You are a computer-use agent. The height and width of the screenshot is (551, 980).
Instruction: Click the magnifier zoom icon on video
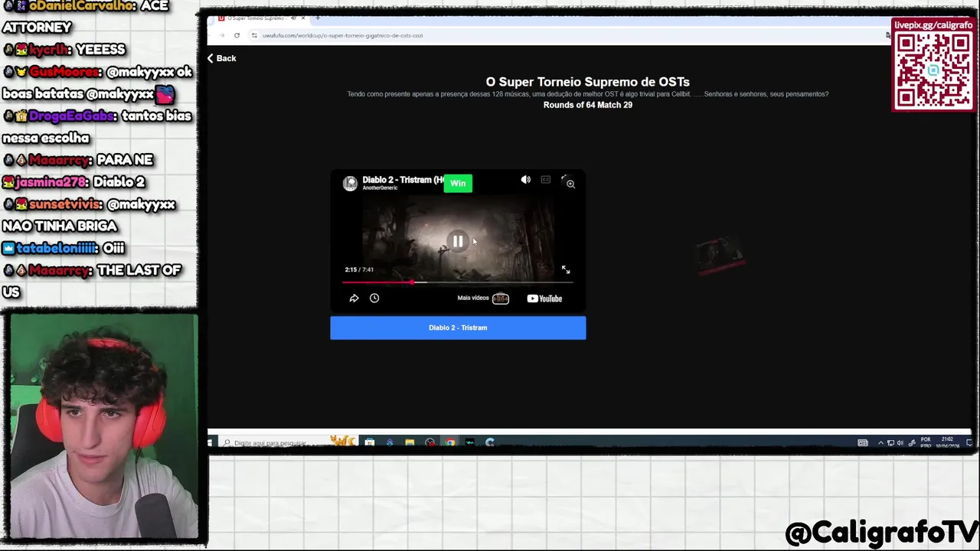570,184
